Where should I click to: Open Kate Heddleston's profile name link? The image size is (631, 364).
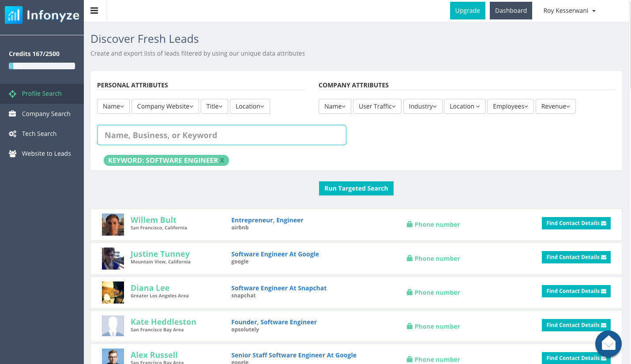tap(163, 322)
